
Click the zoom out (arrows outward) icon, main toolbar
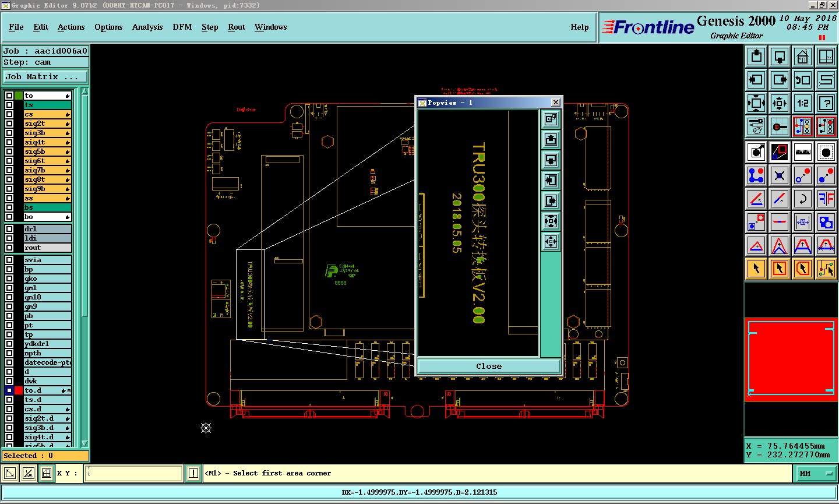(x=780, y=103)
